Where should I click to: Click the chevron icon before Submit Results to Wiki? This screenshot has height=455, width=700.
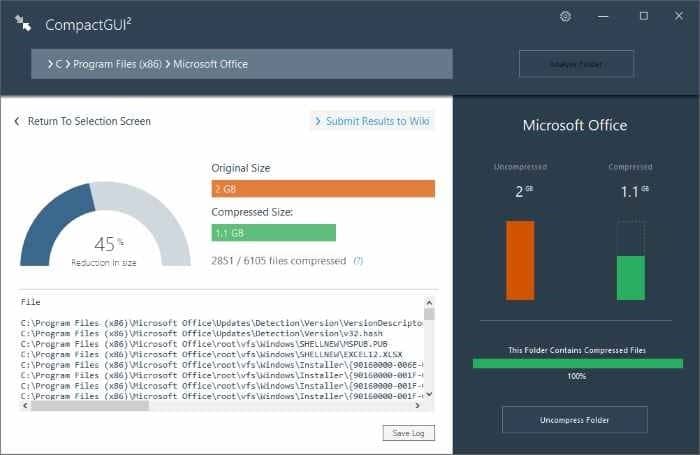click(318, 121)
